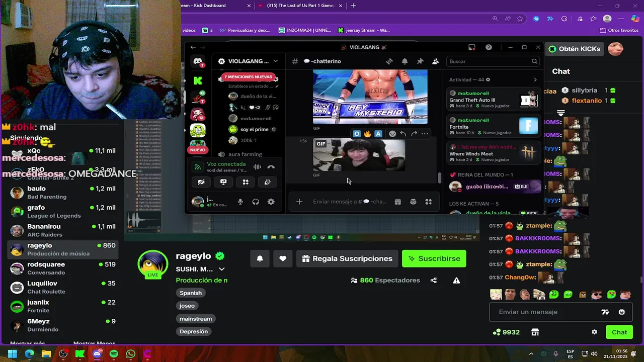This screenshot has height=362, width=644.
Task: Open jeersay Stream bookmark
Action: (364, 30)
